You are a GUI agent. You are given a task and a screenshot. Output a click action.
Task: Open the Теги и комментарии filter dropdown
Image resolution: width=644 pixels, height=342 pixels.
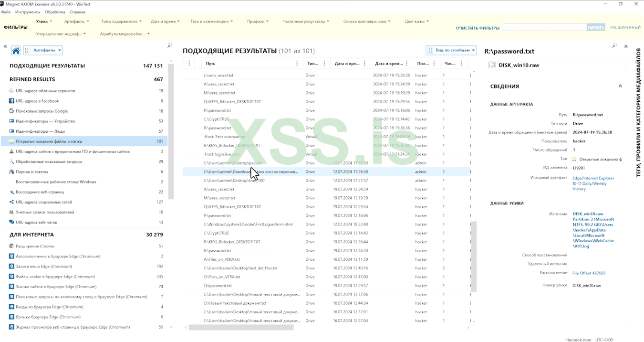(x=212, y=21)
